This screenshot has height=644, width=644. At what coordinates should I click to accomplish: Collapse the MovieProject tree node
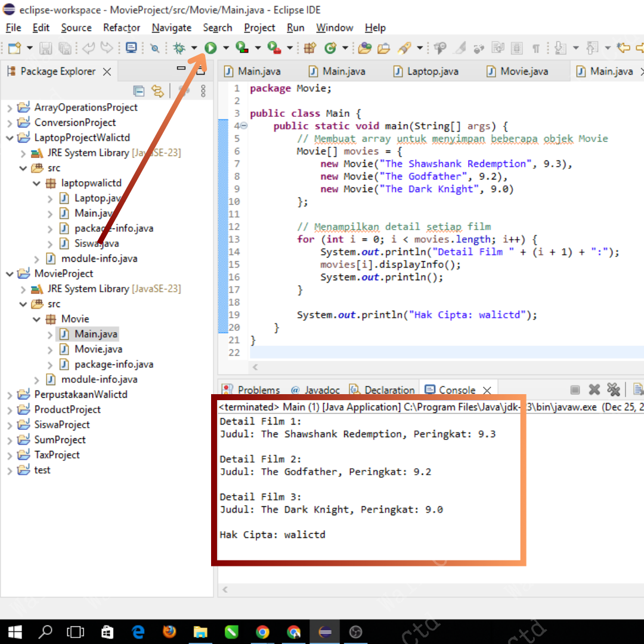[10, 274]
